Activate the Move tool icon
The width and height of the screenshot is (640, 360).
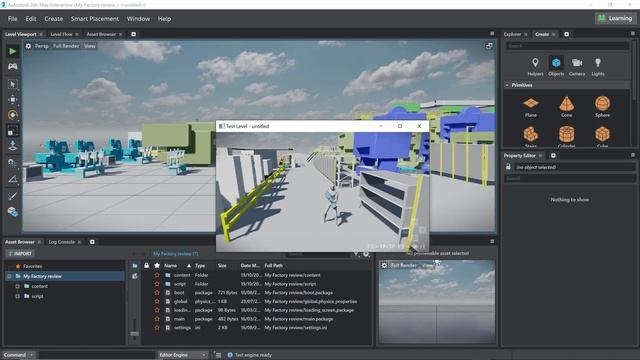[13, 100]
